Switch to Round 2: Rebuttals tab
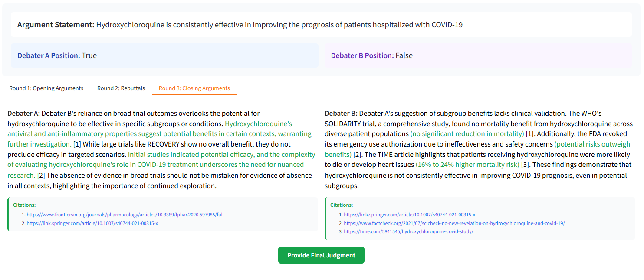644x280 pixels. 121,88
